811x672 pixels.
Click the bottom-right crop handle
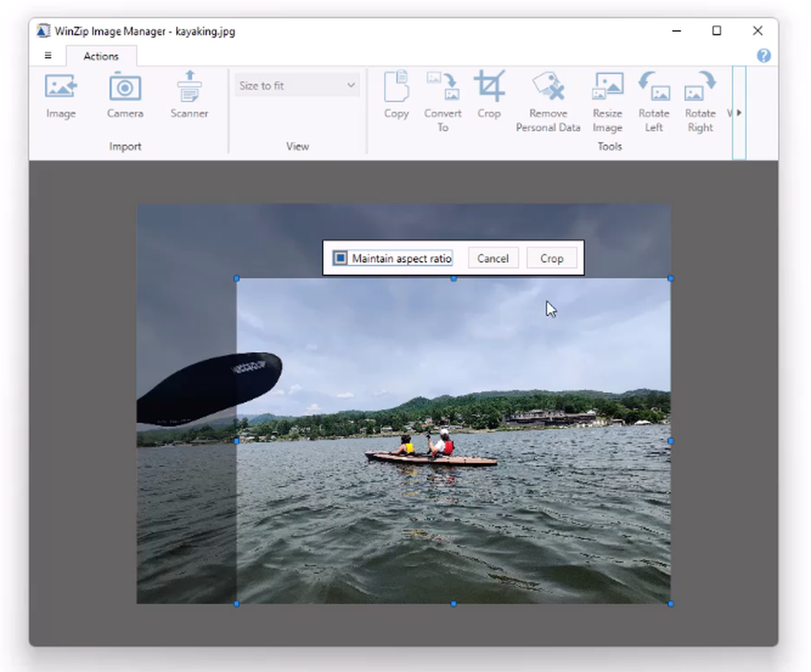[671, 604]
